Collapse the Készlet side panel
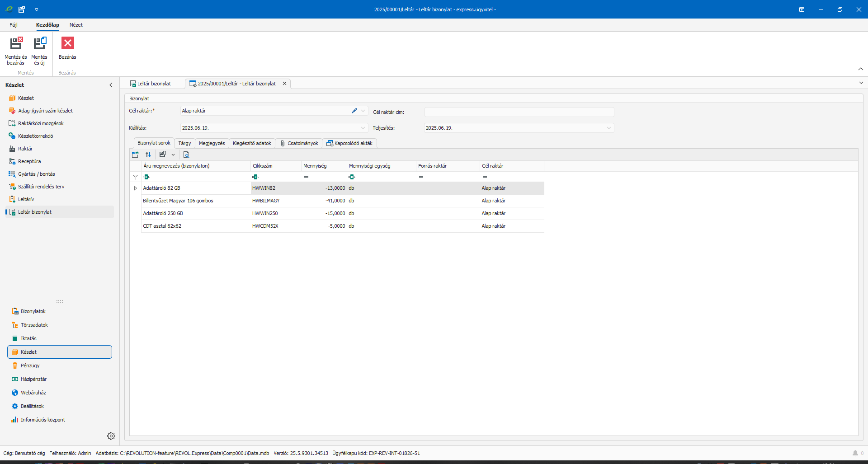 (x=111, y=85)
